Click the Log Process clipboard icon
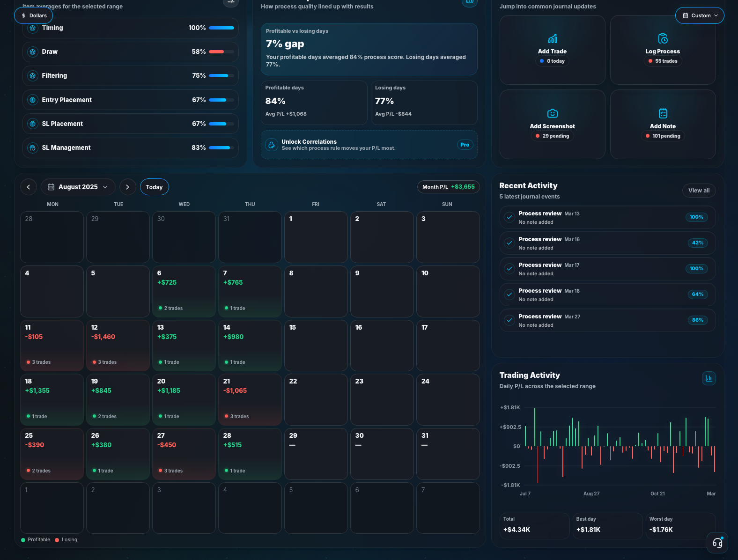Screen dimensions: 738x560 pos(663,38)
